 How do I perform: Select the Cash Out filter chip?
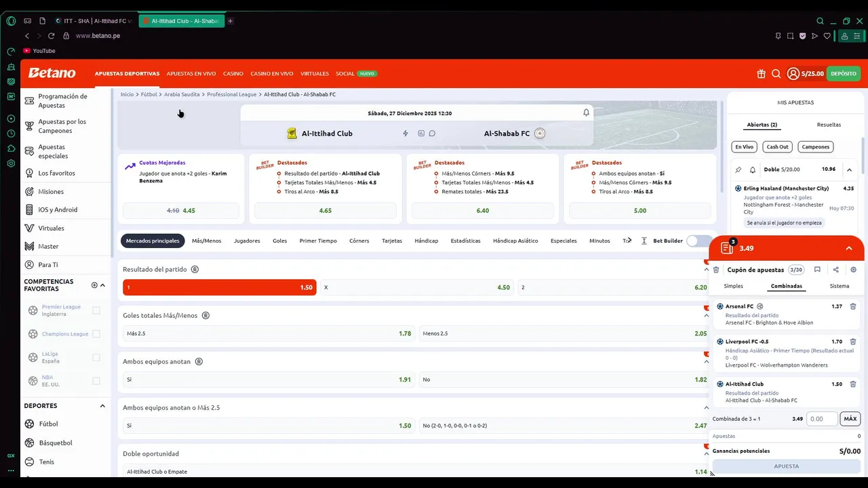coord(777,146)
